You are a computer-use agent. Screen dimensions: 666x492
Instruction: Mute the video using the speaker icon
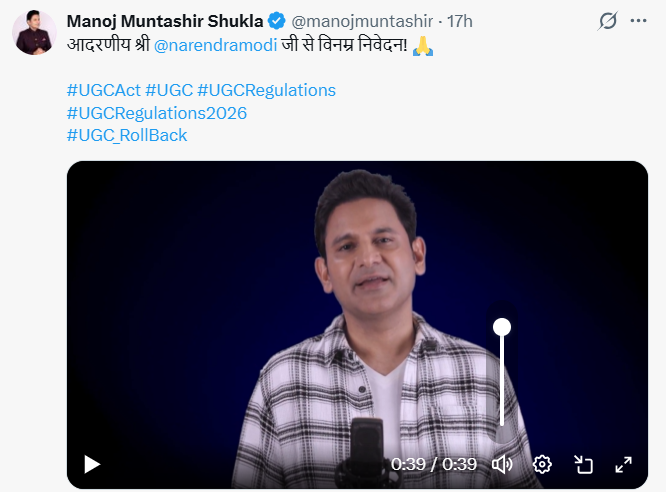(x=502, y=464)
